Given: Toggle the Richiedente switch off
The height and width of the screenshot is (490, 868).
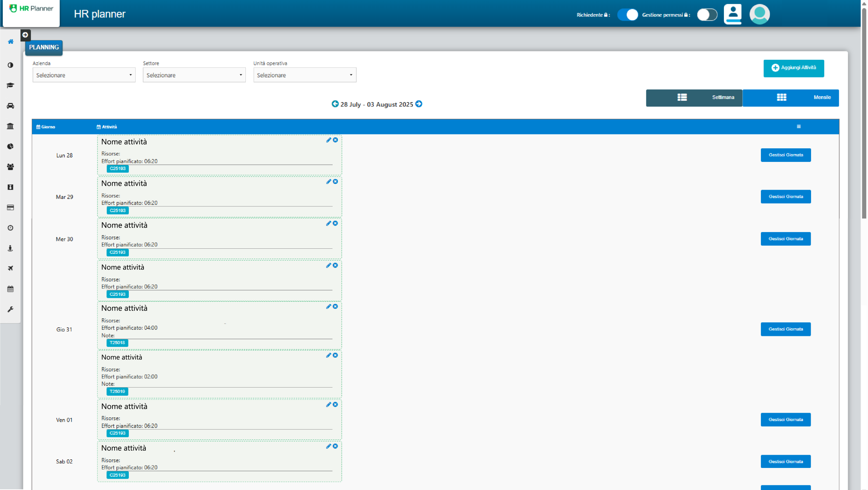Looking at the screenshot, I should coord(628,15).
